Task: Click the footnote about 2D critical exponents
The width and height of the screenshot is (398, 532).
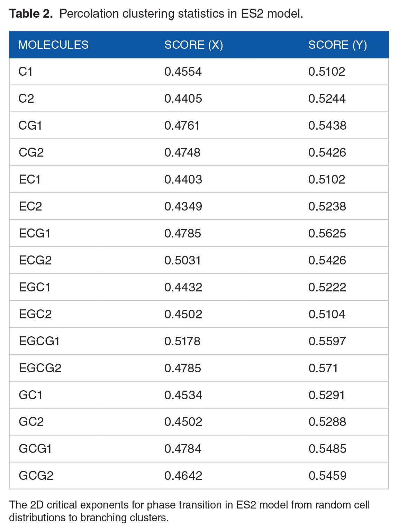Action: click(x=189, y=511)
